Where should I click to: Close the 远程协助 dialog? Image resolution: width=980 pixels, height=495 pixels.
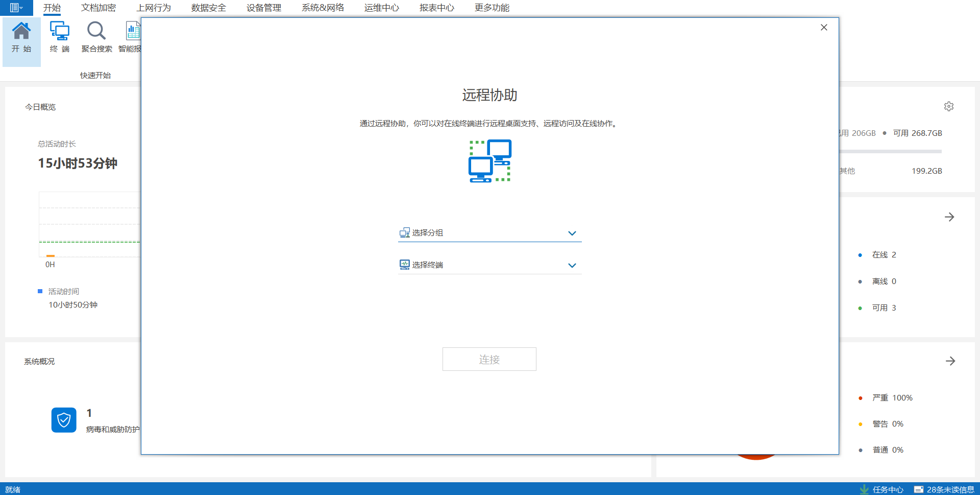tap(824, 28)
